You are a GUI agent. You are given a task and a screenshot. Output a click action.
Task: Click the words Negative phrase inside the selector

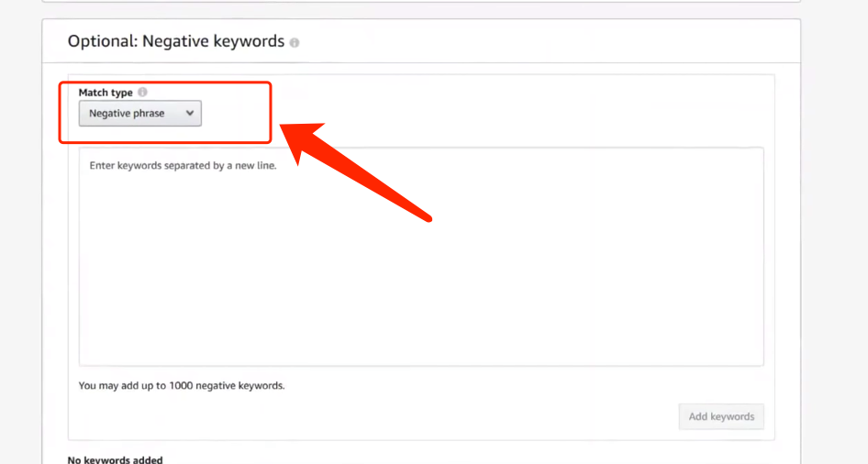[127, 114]
